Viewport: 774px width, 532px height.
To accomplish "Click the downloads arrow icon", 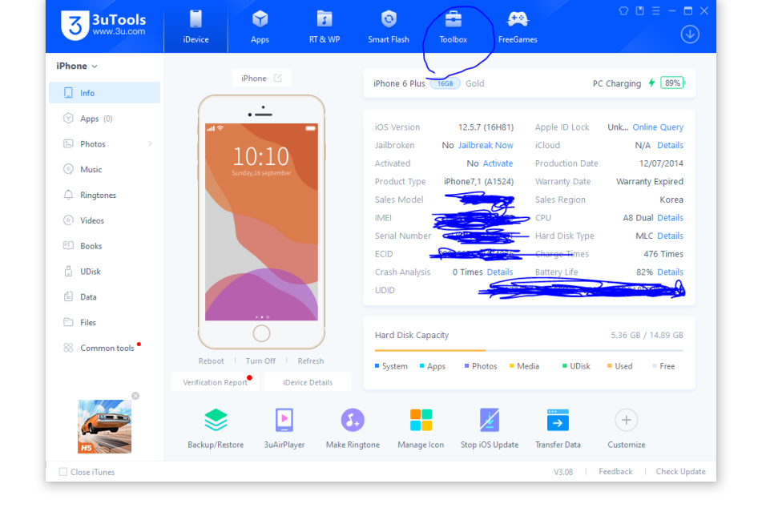I will click(x=690, y=34).
